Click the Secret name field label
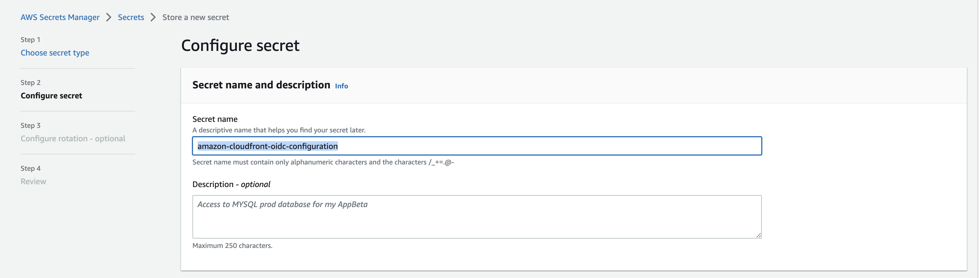The image size is (980, 278). click(215, 119)
